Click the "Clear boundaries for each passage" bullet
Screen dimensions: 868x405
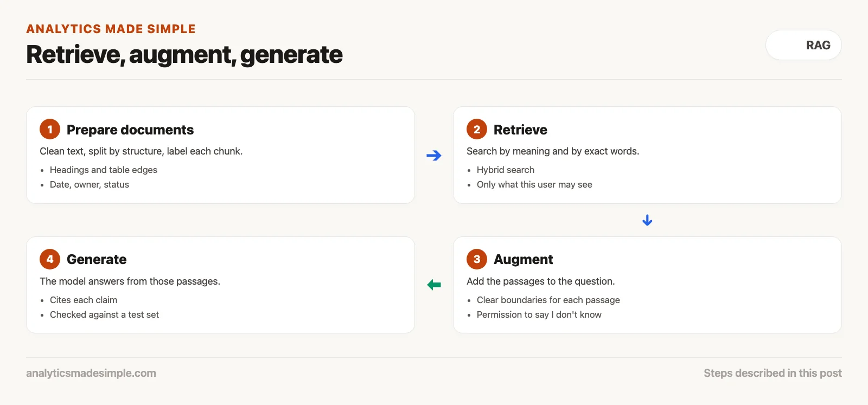(548, 300)
